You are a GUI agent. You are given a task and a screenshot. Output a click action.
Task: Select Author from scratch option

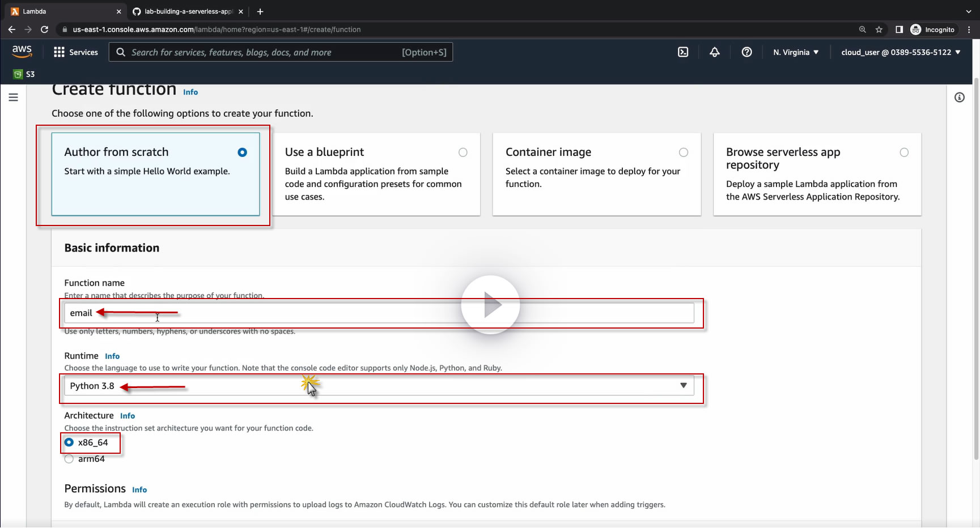(155, 174)
